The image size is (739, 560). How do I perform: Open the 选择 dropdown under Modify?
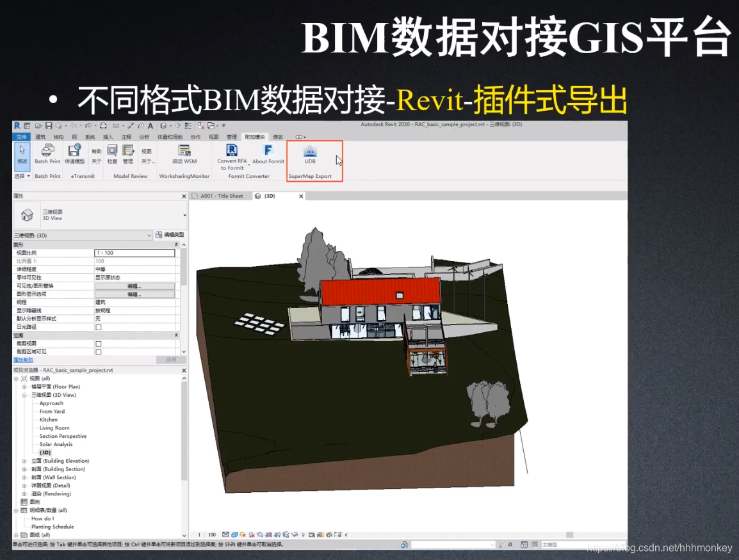pos(22,175)
